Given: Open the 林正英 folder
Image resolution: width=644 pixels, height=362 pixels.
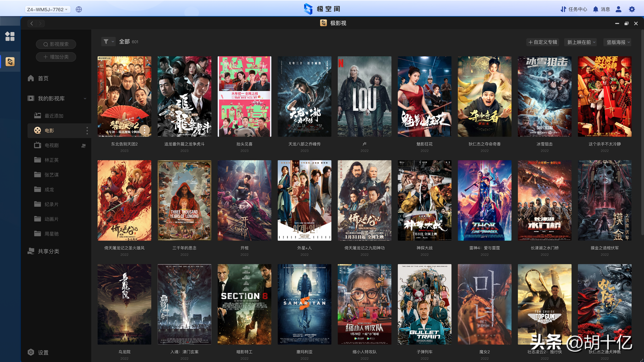Looking at the screenshot, I should pyautogui.click(x=46, y=160).
